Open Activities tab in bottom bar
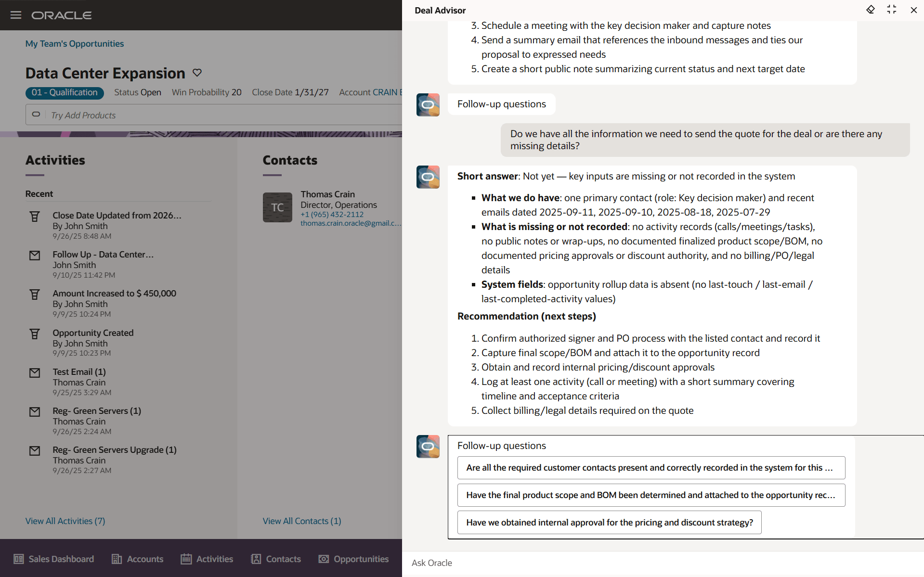The height and width of the screenshot is (577, 924). [207, 559]
